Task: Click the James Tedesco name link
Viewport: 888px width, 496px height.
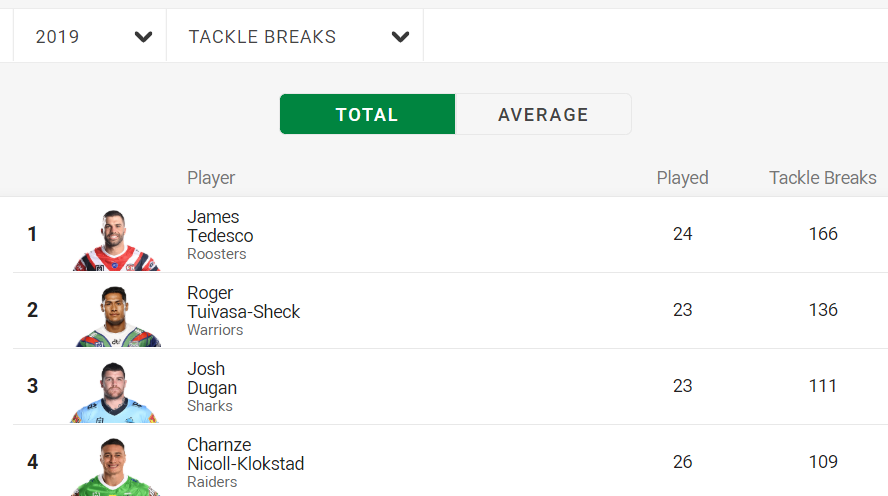Action: pos(220,226)
